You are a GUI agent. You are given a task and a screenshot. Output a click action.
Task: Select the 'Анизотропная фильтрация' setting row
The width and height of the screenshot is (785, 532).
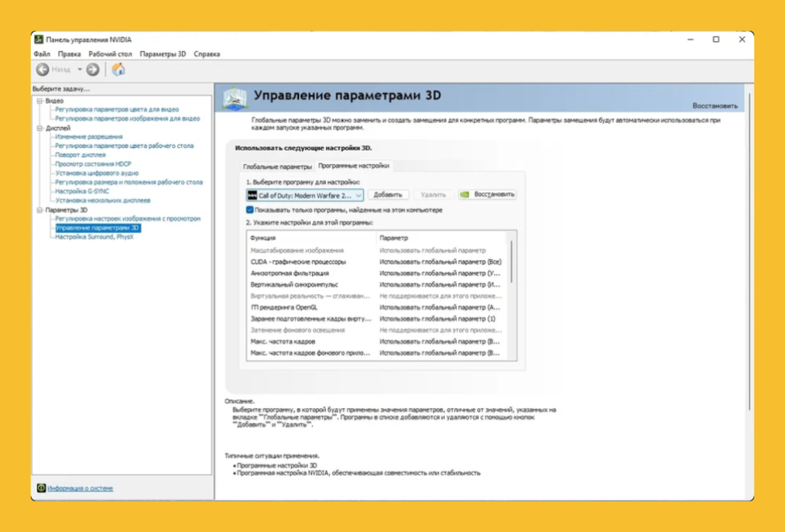pos(377,273)
